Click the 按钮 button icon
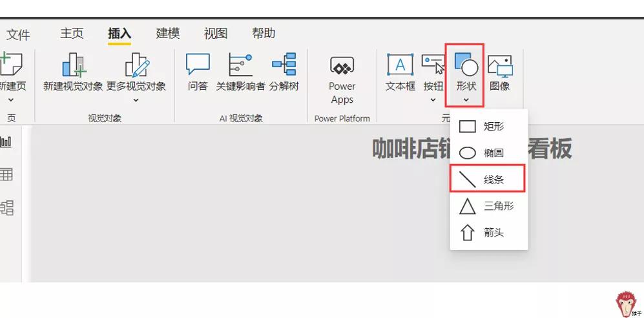The width and height of the screenshot is (644, 318). [x=433, y=65]
